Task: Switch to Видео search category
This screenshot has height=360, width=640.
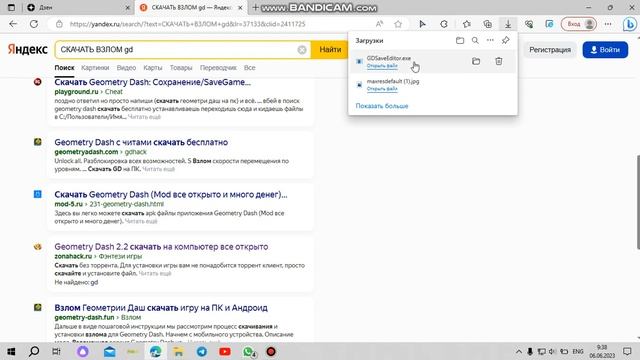Action: tap(126, 68)
